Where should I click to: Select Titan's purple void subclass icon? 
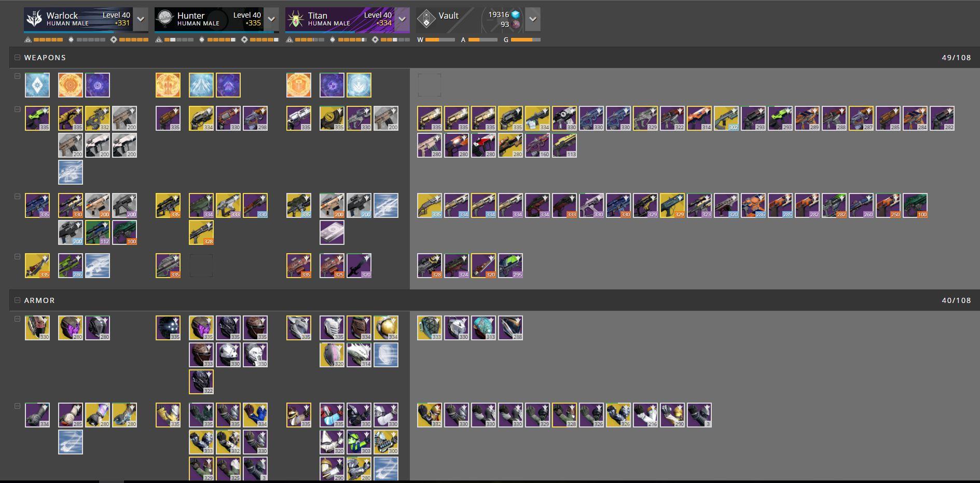[x=332, y=85]
